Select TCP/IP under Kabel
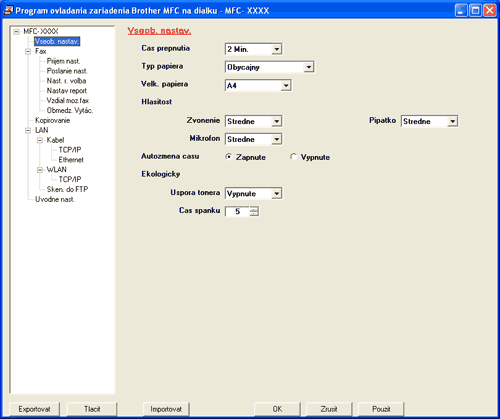Screen dimensions: 500x419 pos(70,150)
